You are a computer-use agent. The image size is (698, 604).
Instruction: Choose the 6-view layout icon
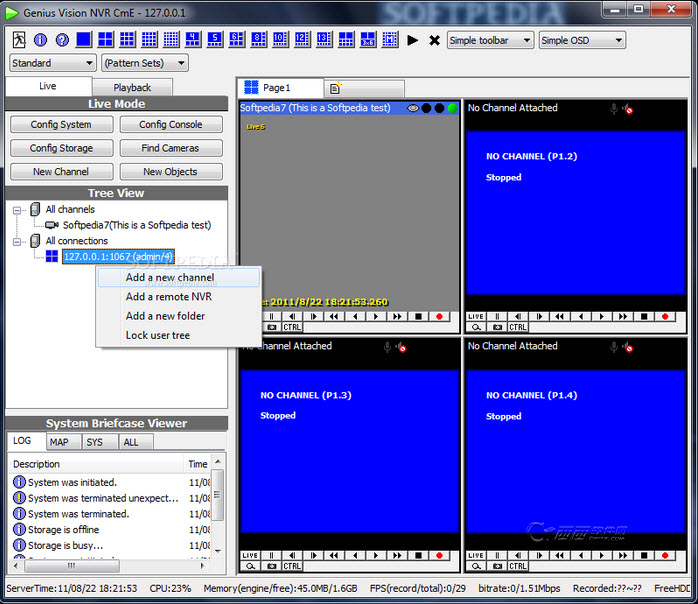click(236, 40)
